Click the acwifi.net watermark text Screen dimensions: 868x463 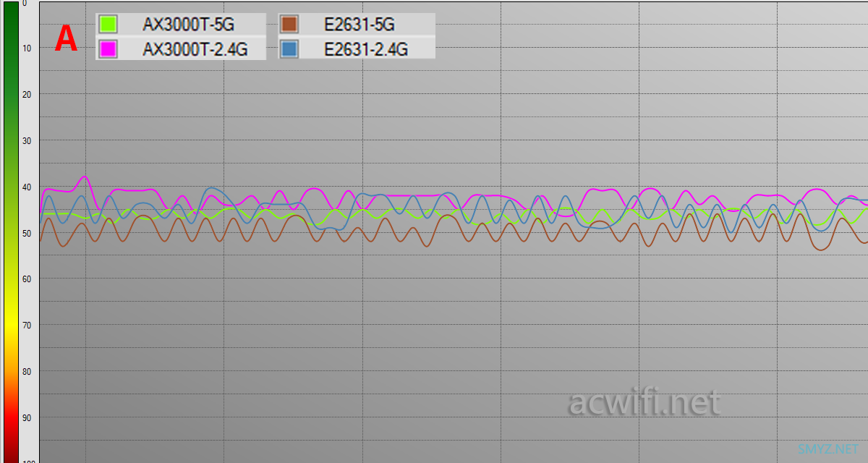[644, 402]
